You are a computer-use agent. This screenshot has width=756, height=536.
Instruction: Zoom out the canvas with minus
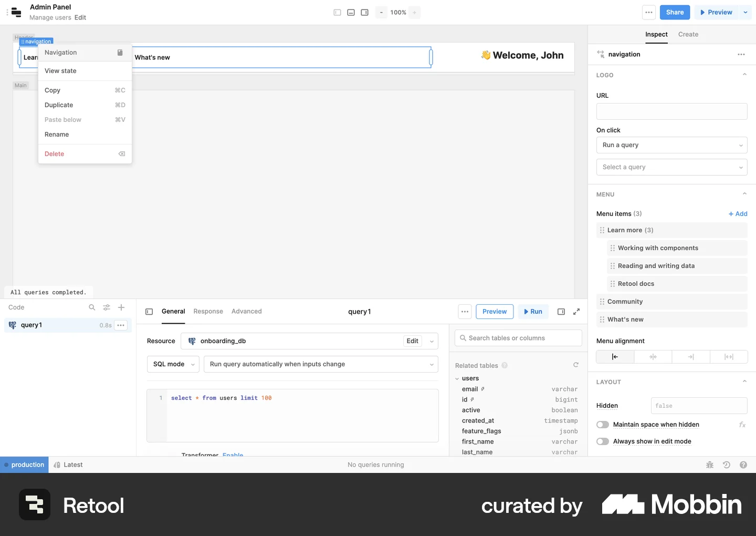(381, 13)
